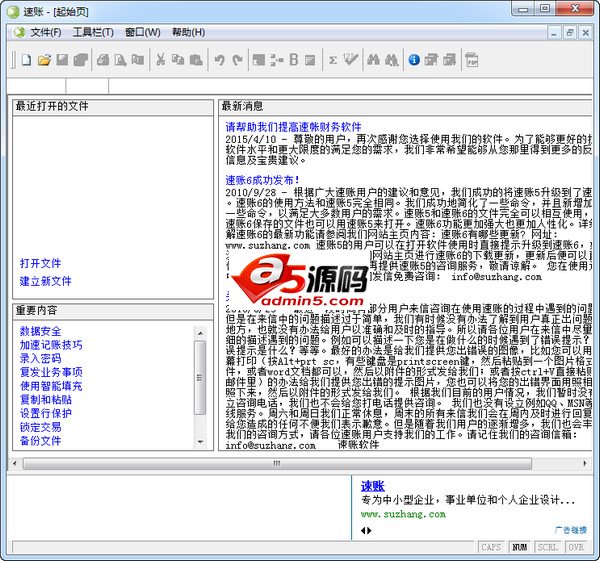The width and height of the screenshot is (600, 561).
Task: Open the 帮助(H) menu
Action: [188, 32]
